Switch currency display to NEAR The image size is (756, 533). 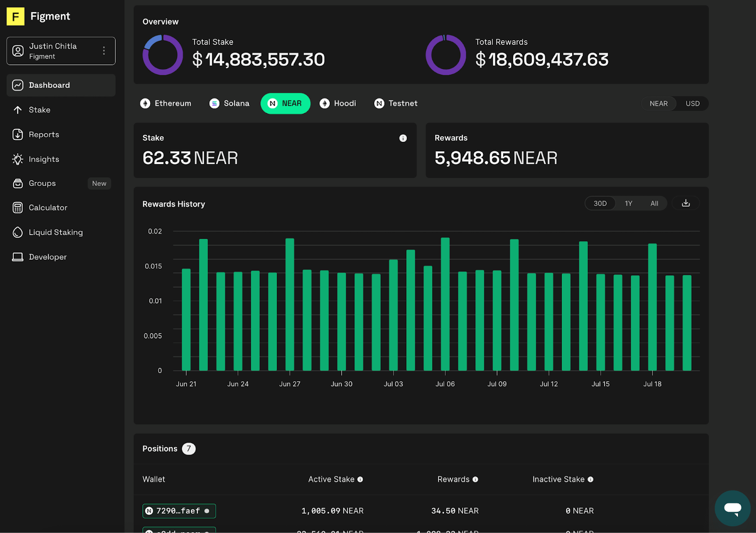coord(659,104)
